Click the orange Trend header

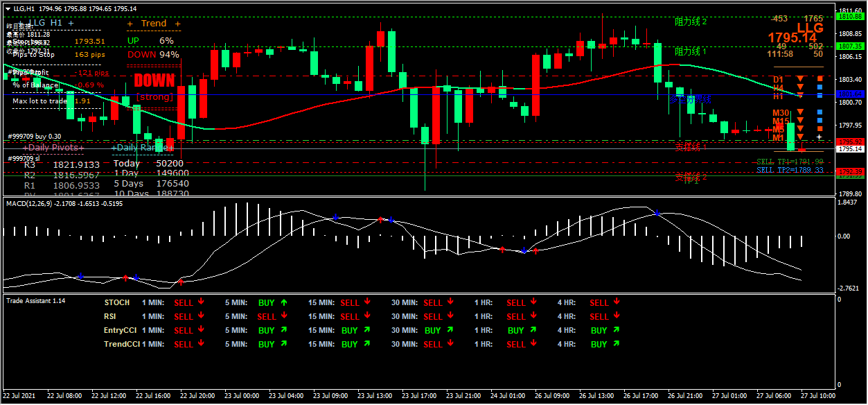[154, 24]
